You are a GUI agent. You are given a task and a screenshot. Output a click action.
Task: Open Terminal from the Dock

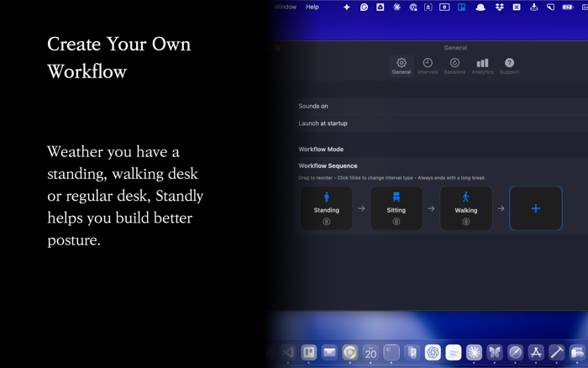[391, 353]
